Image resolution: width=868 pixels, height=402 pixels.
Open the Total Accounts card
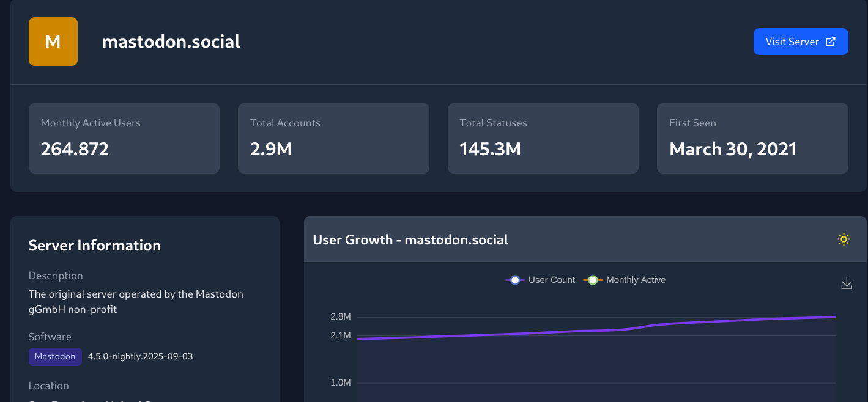[x=333, y=138]
